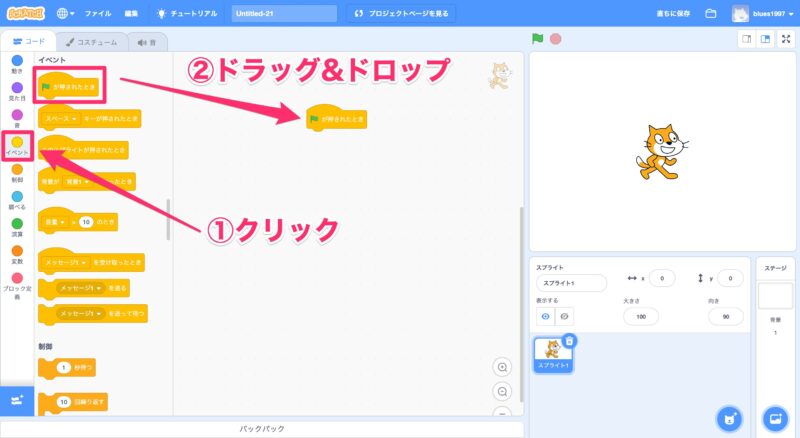Open the ファイル menu
This screenshot has width=800, height=438.
[x=98, y=14]
